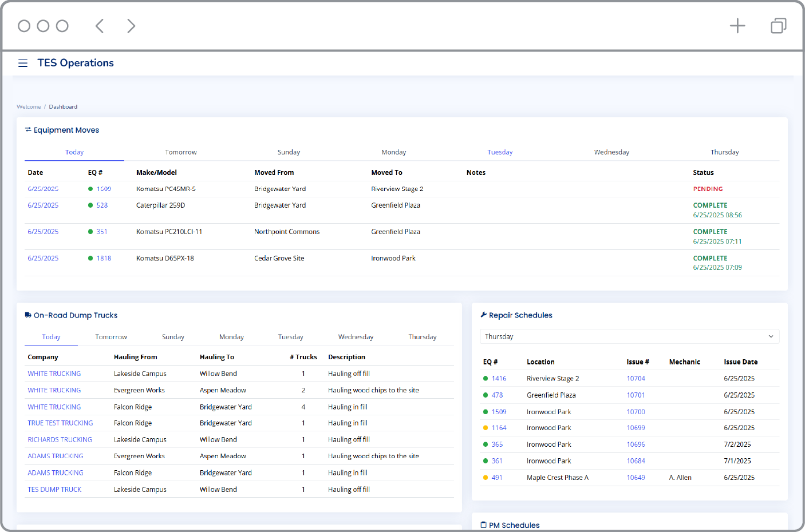Open repair issue 10704 link
Image resolution: width=805 pixels, height=532 pixels.
pos(636,379)
